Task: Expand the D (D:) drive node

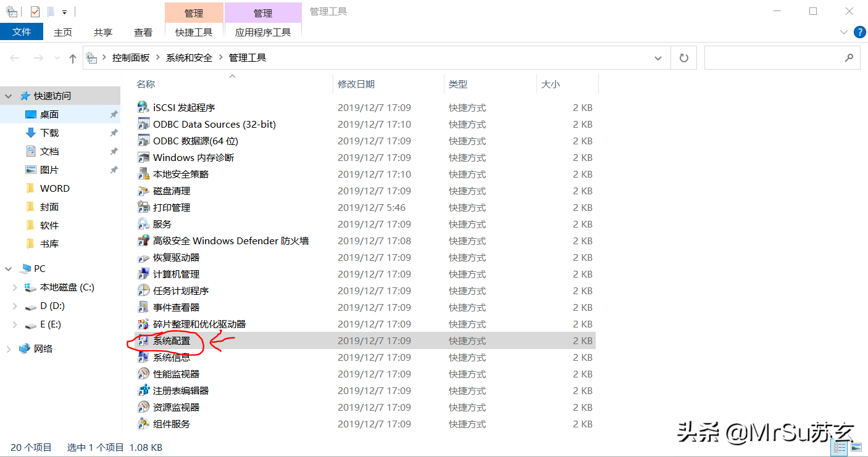Action: tap(15, 306)
